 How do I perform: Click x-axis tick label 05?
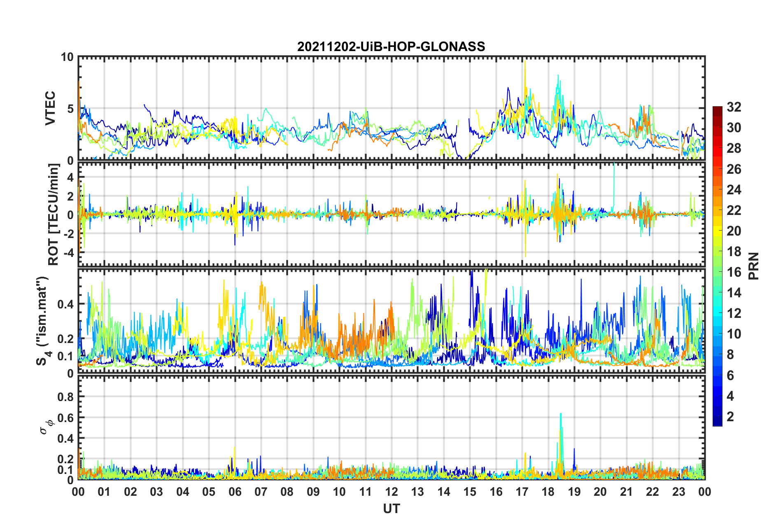[209, 492]
